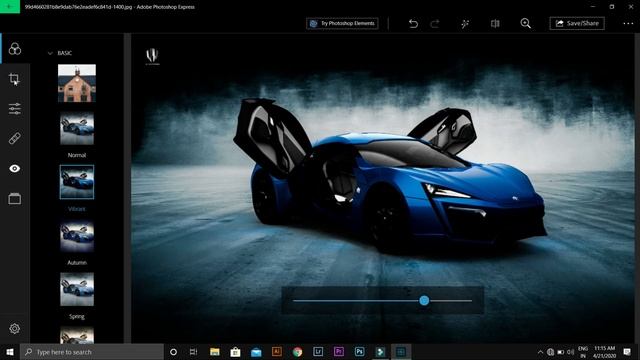The width and height of the screenshot is (640, 360).
Task: Open Mail app from the taskbar
Action: (256, 352)
